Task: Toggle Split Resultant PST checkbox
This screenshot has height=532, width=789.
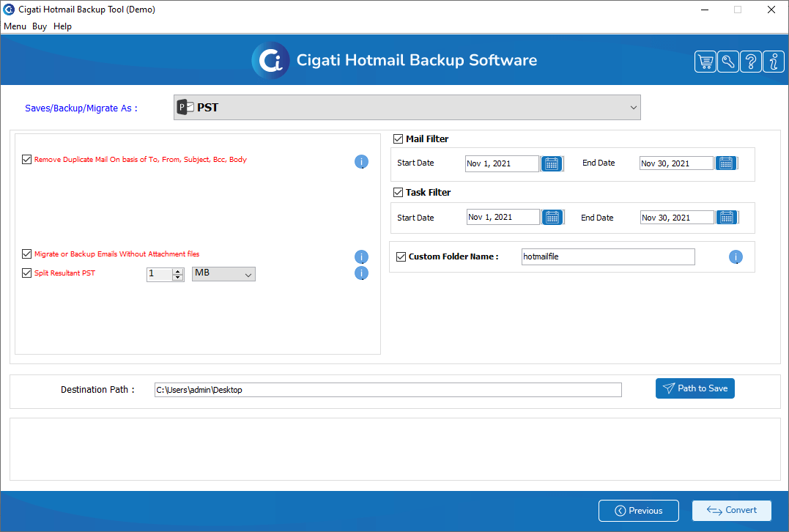Action: click(27, 273)
